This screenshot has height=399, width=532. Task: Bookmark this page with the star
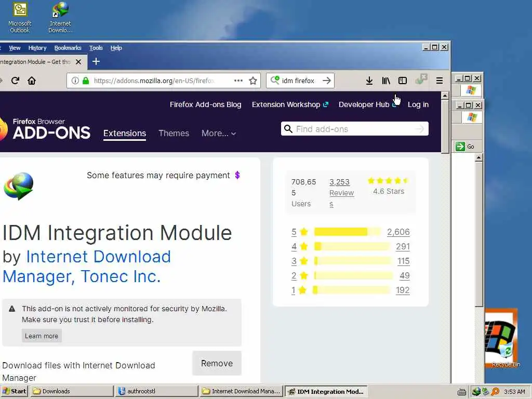tap(253, 81)
